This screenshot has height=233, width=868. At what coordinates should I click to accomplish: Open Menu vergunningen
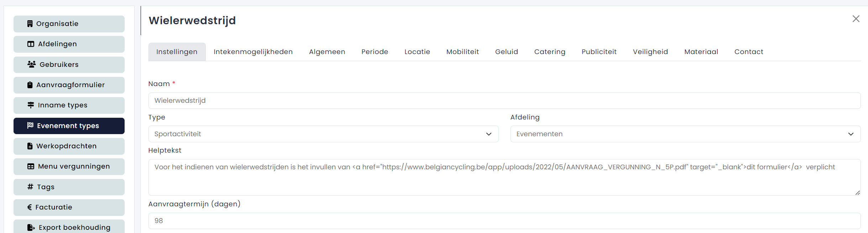pos(69,166)
